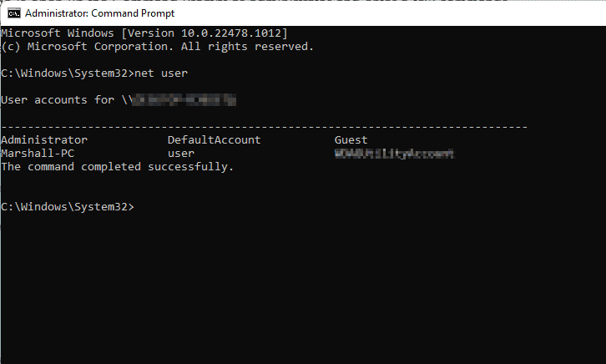606x364 pixels.
Task: Click the word 'successfully' in output
Action: tap(190, 167)
